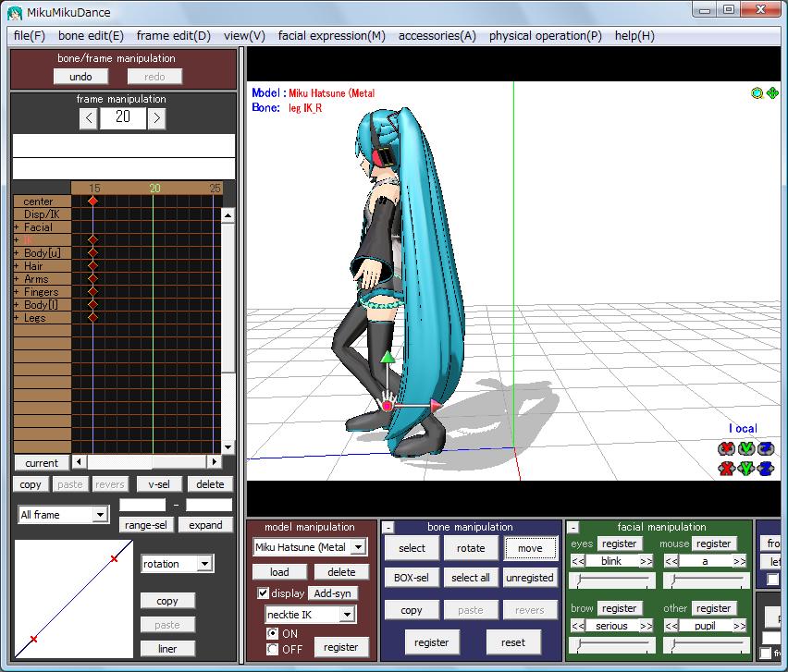788x672 pixels.
Task: Expand the IK bone group
Action: [17, 240]
